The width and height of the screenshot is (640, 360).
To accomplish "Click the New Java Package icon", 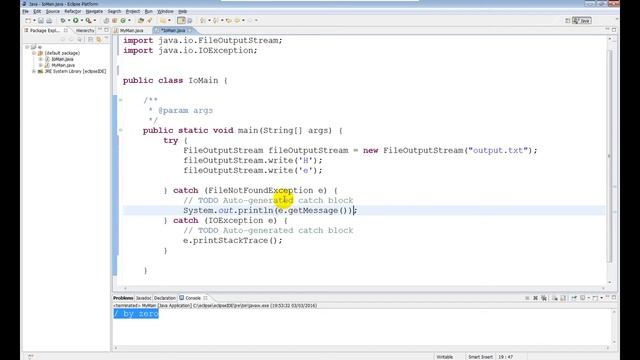I will (x=115, y=20).
